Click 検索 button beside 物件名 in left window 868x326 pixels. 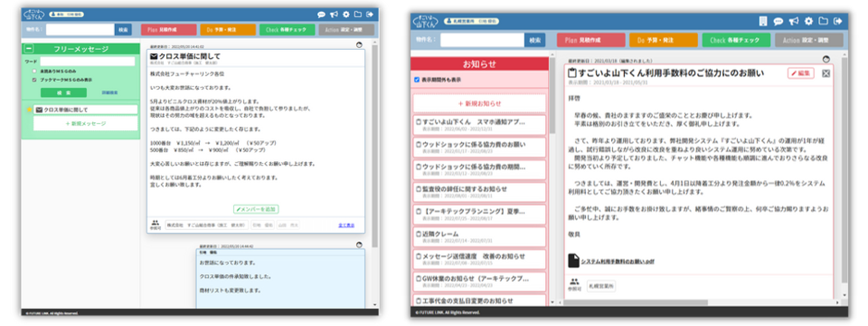pyautogui.click(x=123, y=30)
